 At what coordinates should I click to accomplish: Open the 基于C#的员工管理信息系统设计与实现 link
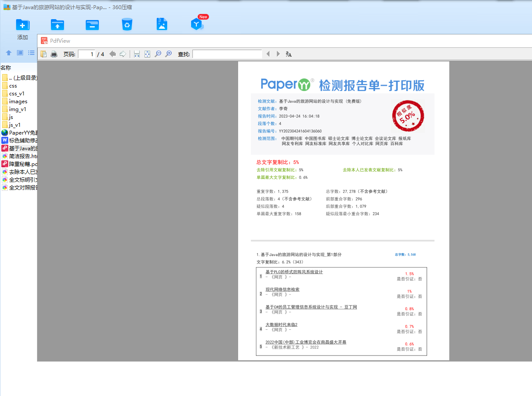click(x=311, y=307)
